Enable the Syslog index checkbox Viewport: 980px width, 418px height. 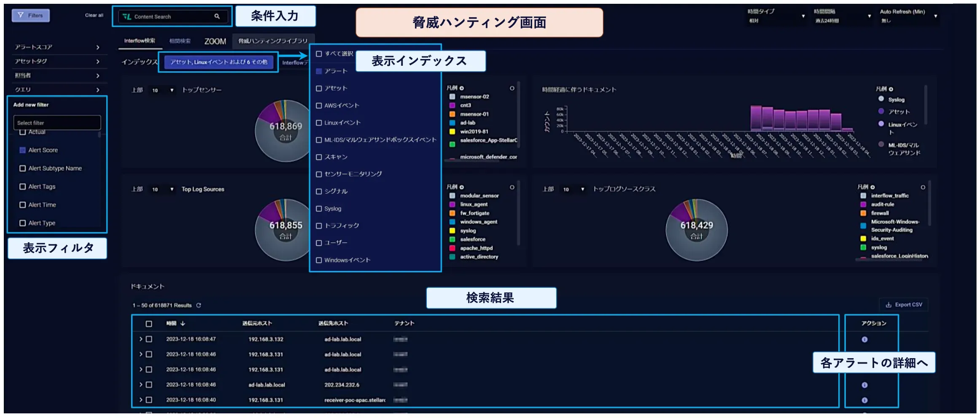319,208
